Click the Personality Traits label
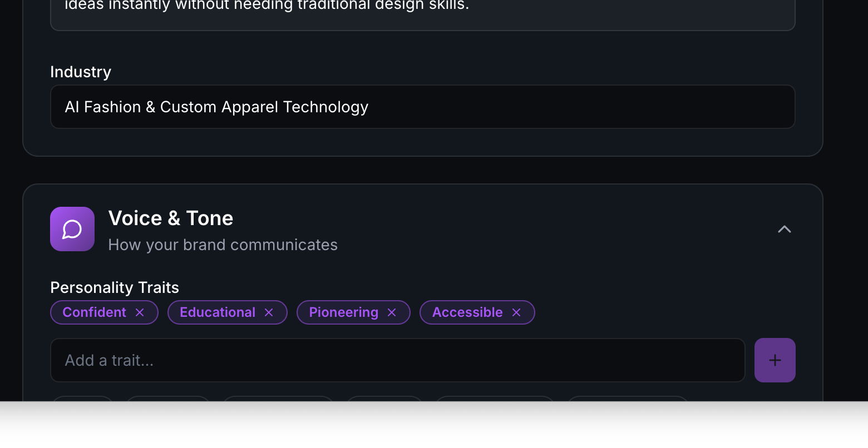The width and height of the screenshot is (868, 448). click(115, 287)
